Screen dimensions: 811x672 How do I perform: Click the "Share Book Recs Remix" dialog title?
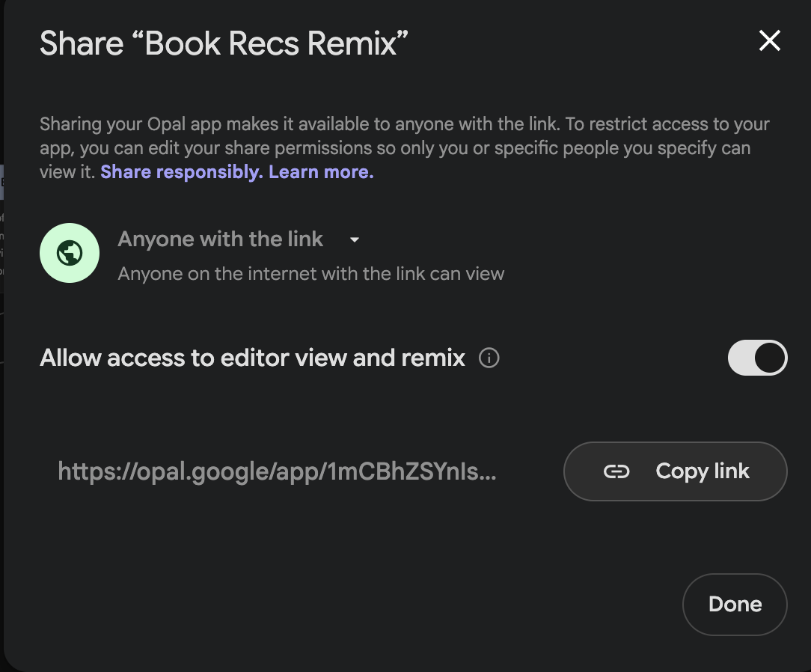click(x=224, y=43)
